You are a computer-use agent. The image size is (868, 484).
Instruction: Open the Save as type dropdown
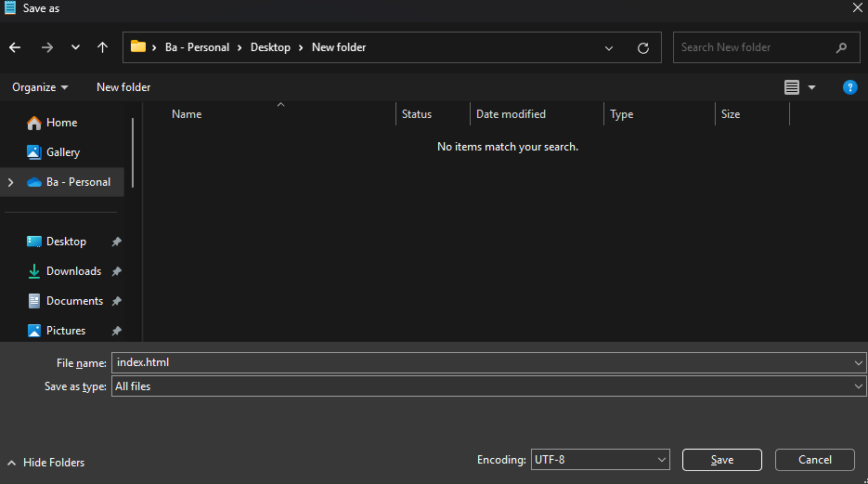pyautogui.click(x=489, y=386)
